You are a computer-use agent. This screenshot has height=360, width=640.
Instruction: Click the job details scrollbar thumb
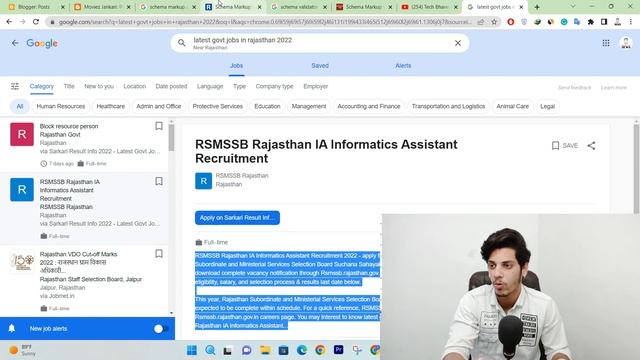pos(636,169)
